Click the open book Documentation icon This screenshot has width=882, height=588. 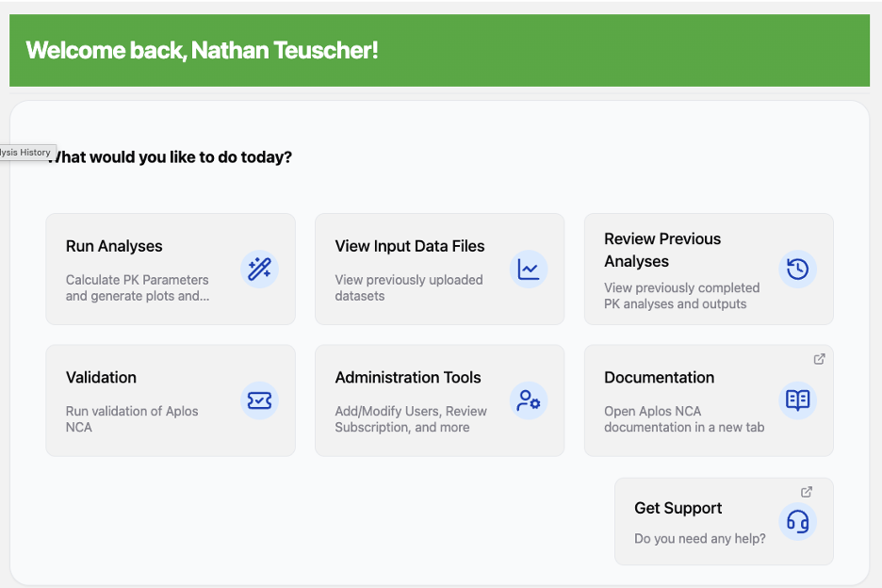(x=797, y=400)
